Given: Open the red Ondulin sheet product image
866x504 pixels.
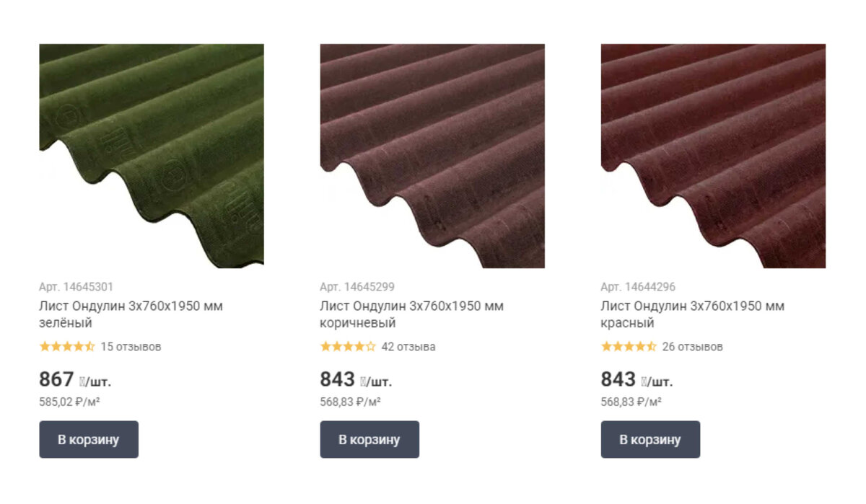Looking at the screenshot, I should pyautogui.click(x=713, y=156).
